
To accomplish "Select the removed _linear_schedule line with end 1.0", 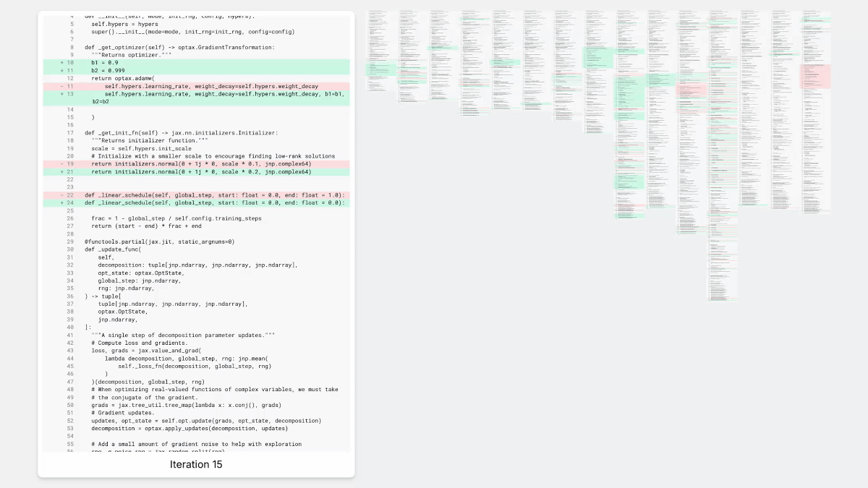I will 196,195.
